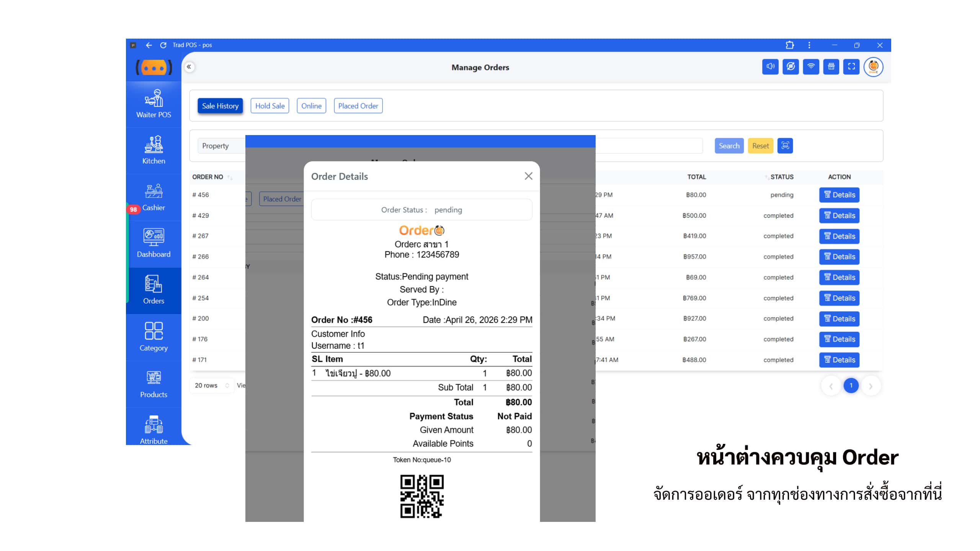Open the Waiter POS sidebar icon

coord(154,104)
